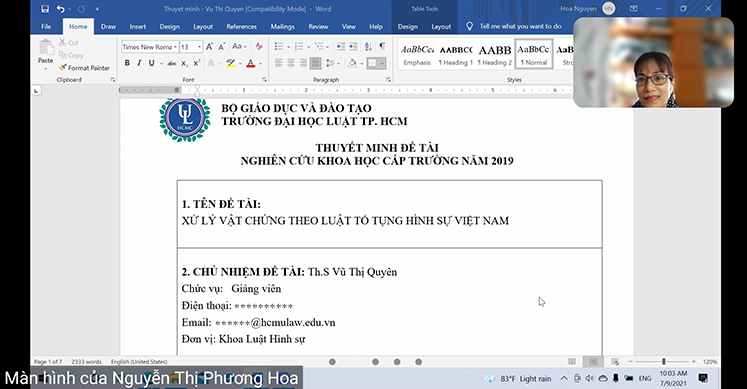This screenshot has width=747, height=389.
Task: Switch to the Insert tab
Action: [138, 27]
